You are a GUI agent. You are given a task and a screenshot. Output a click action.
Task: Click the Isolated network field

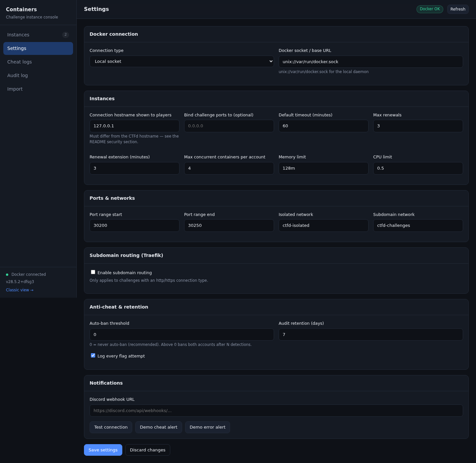pos(324,226)
